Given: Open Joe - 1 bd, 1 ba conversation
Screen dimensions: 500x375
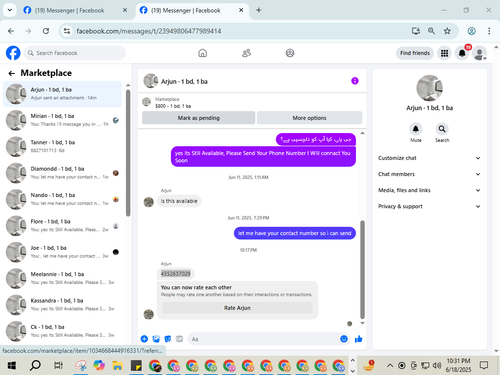Looking at the screenshot, I should tap(62, 252).
